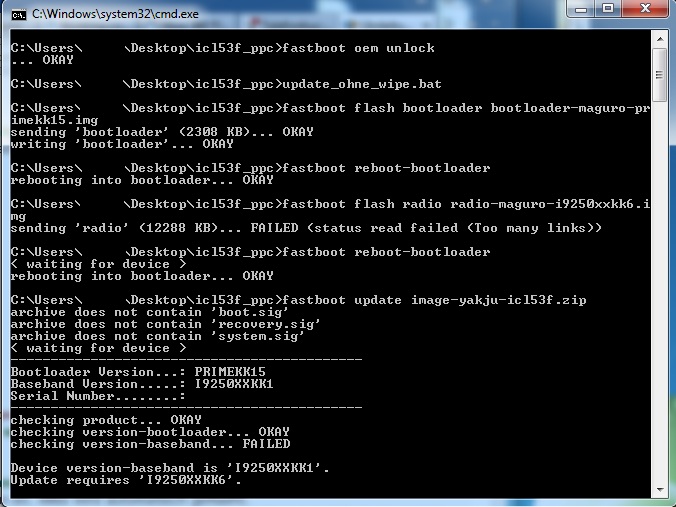Click the FAILED status read failed line

tap(306, 228)
